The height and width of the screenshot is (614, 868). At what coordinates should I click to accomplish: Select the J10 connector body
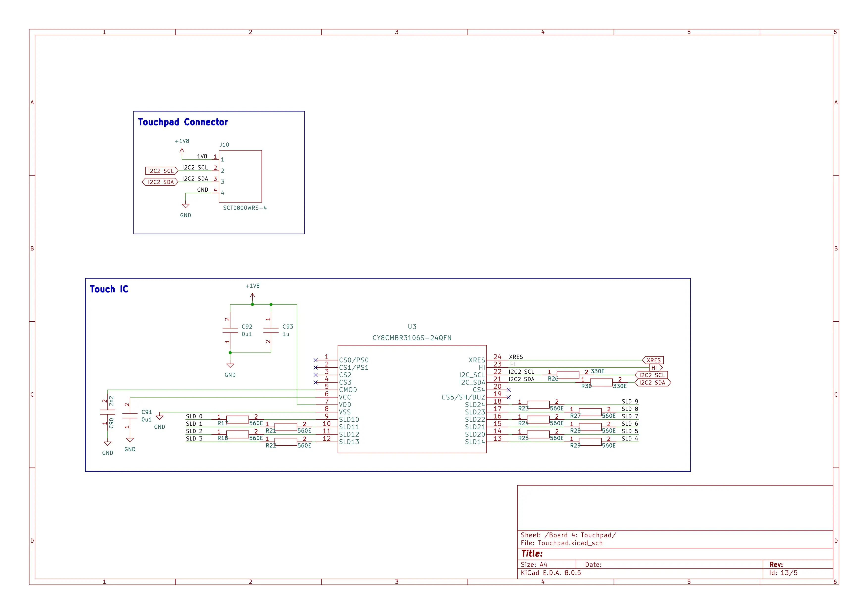pyautogui.click(x=240, y=176)
